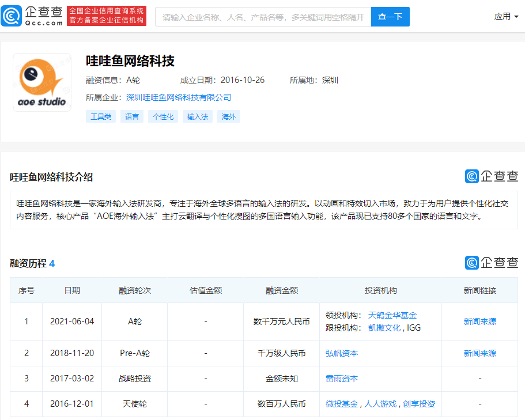Open 雷雨资本 investor link
Screen dimensions: 525x420
tap(342, 379)
